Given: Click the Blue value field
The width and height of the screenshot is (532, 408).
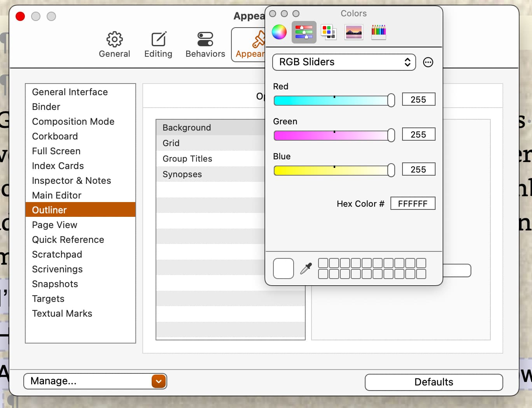Looking at the screenshot, I should (x=418, y=169).
